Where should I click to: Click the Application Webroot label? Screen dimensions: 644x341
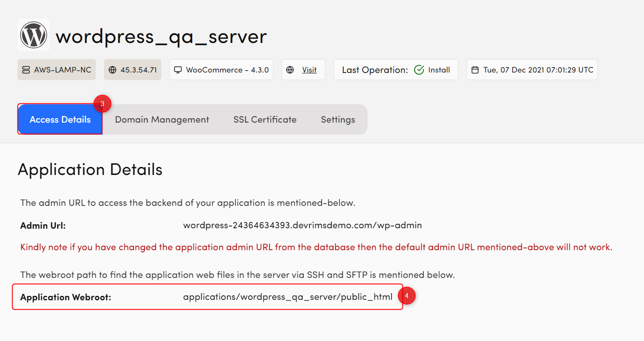tap(66, 297)
